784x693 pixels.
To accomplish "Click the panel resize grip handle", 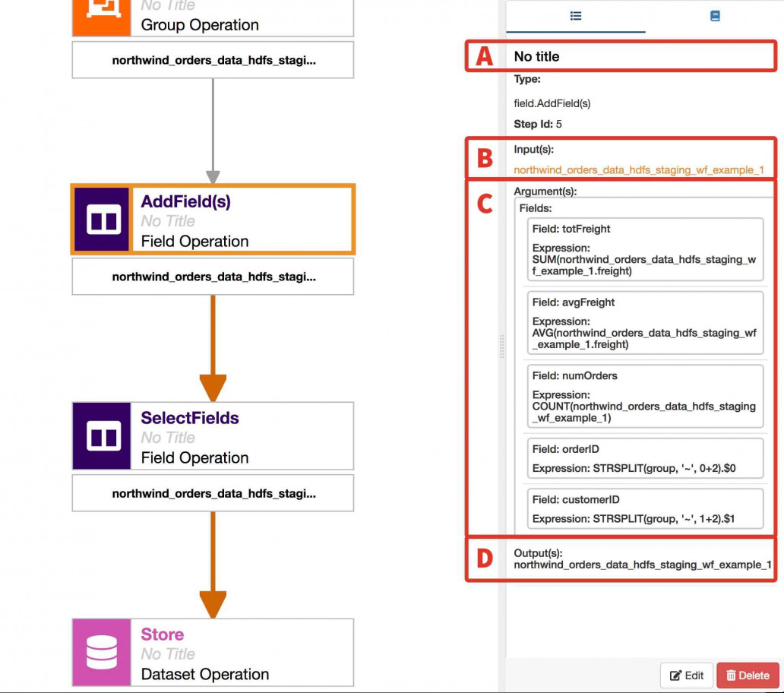I will (x=501, y=346).
